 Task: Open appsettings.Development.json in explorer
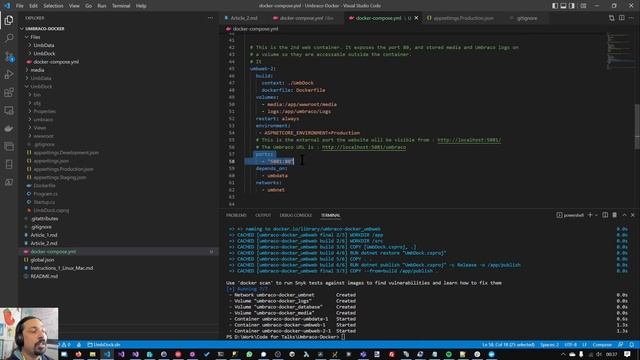pyautogui.click(x=66, y=153)
